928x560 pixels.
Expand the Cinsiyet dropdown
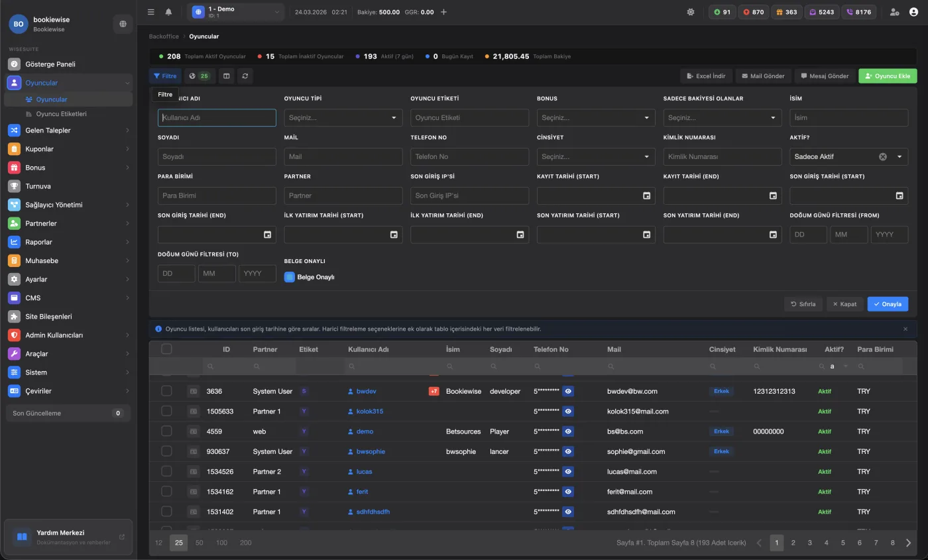pyautogui.click(x=595, y=157)
